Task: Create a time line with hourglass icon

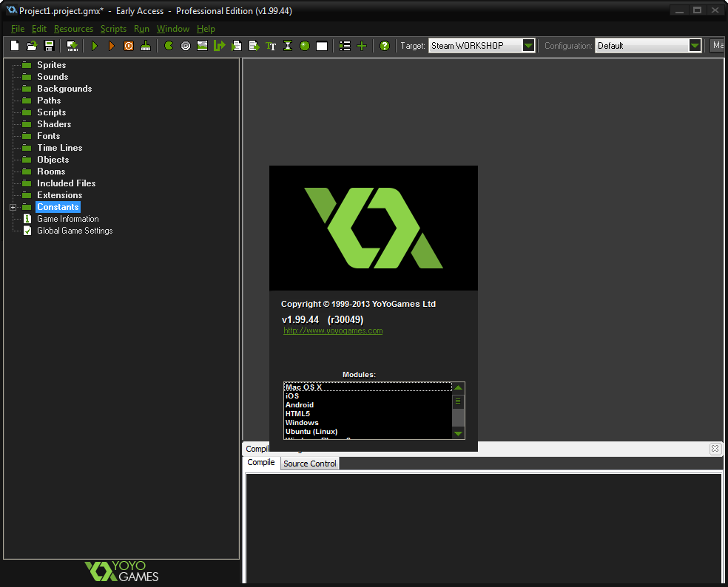Action: click(288, 46)
